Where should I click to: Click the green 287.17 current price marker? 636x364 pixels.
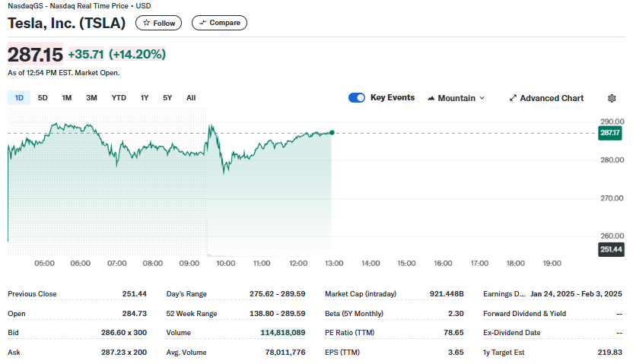click(610, 133)
